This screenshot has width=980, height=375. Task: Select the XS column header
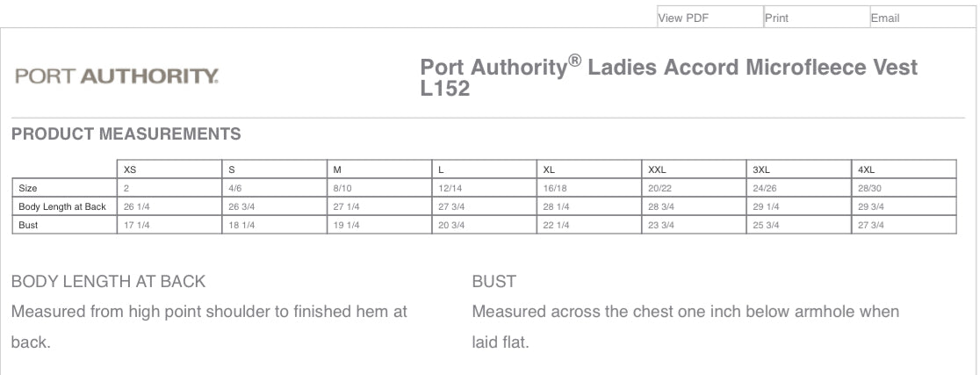tap(130, 169)
